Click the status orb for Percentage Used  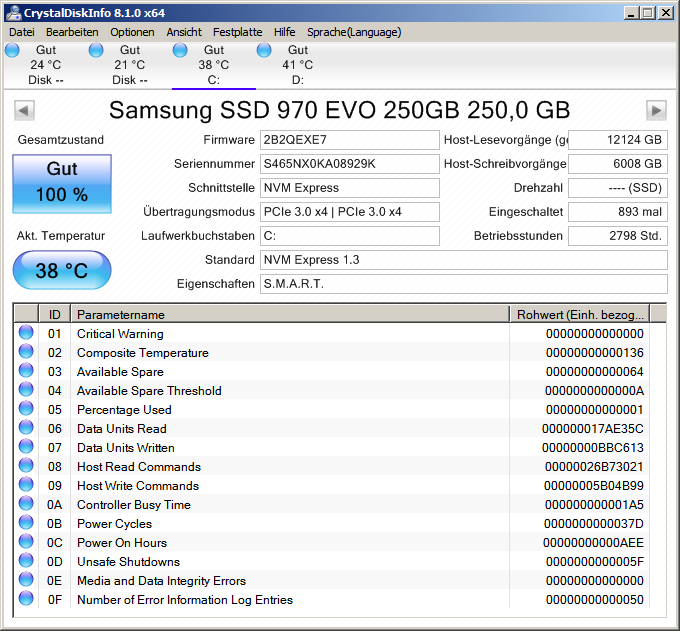pos(26,409)
